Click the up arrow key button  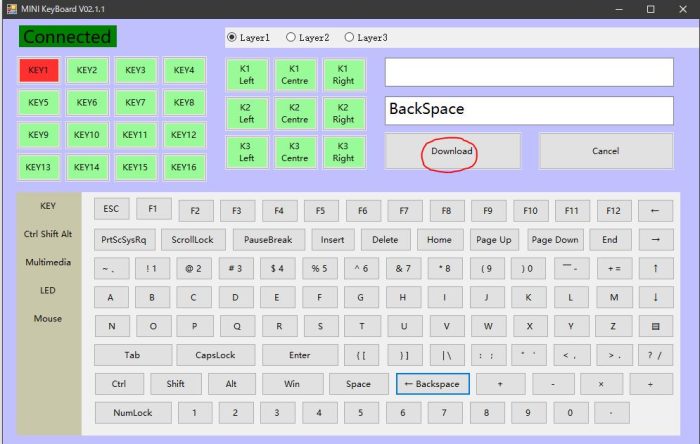tap(655, 268)
